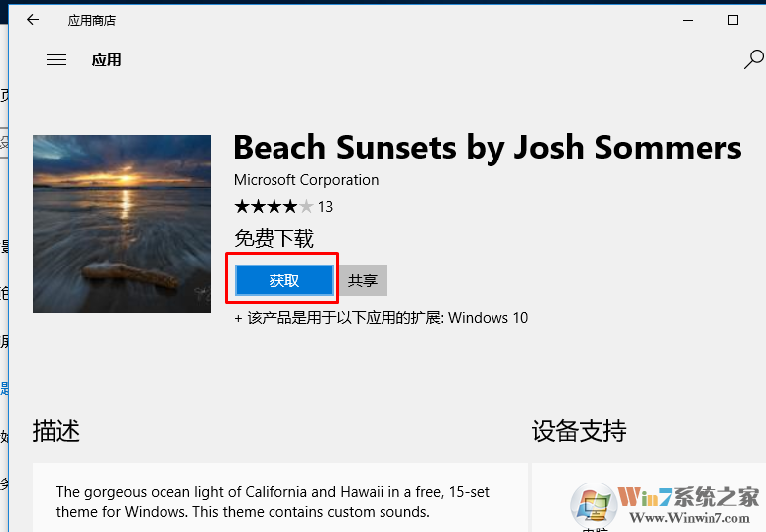
Task: Click the Windows 10 extension text
Action: tap(489, 318)
